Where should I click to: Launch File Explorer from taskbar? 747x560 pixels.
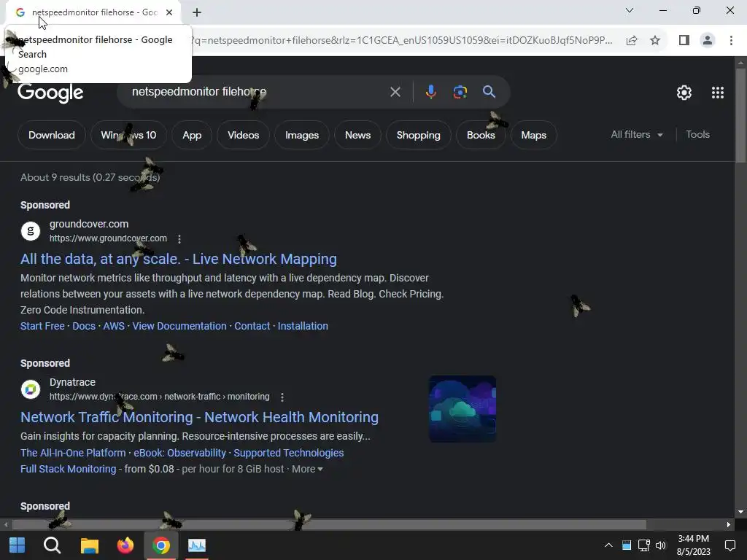point(89,545)
